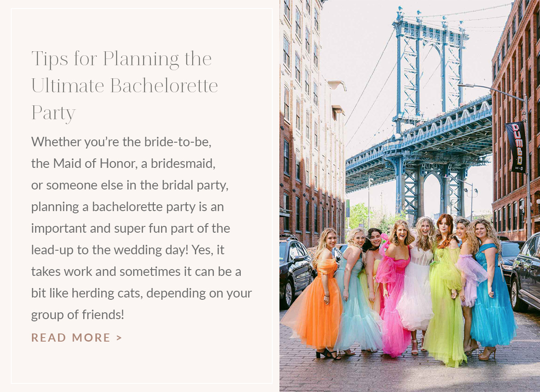Open the bachelorette group photo
The image size is (540, 392).
pyautogui.click(x=409, y=196)
